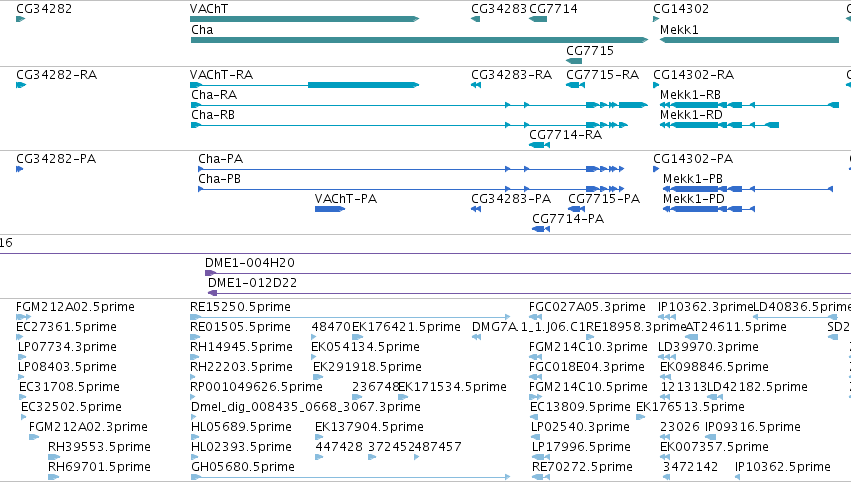Select the CG34283-PA protein glyph
Screen dimensions: 851x482
[476, 209]
